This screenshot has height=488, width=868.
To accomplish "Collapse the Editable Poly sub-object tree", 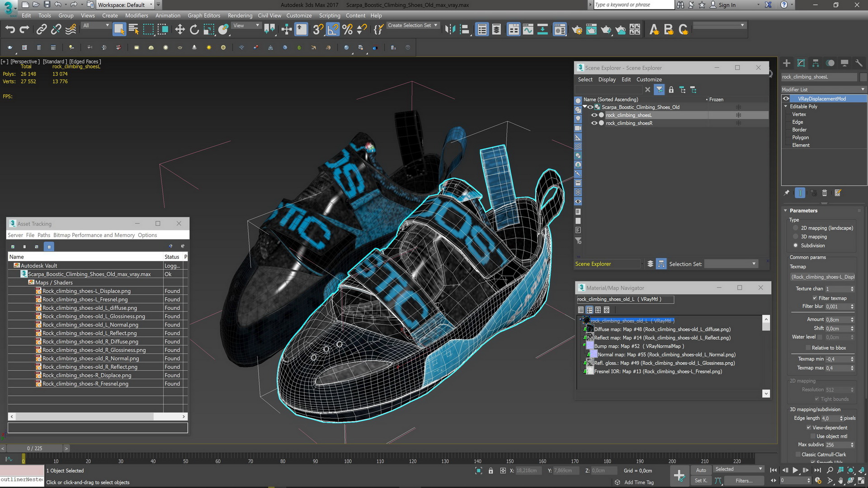I will click(786, 107).
